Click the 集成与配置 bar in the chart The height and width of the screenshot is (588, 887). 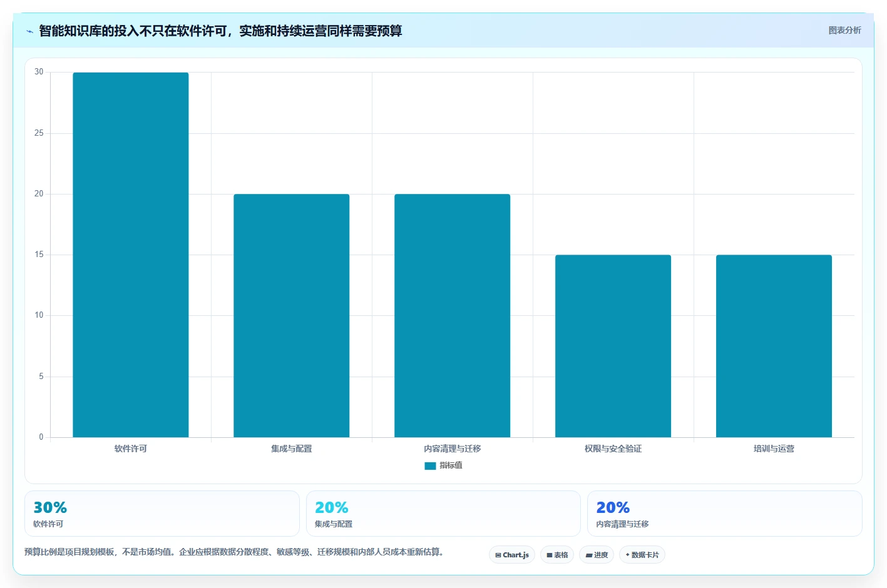(x=291, y=315)
